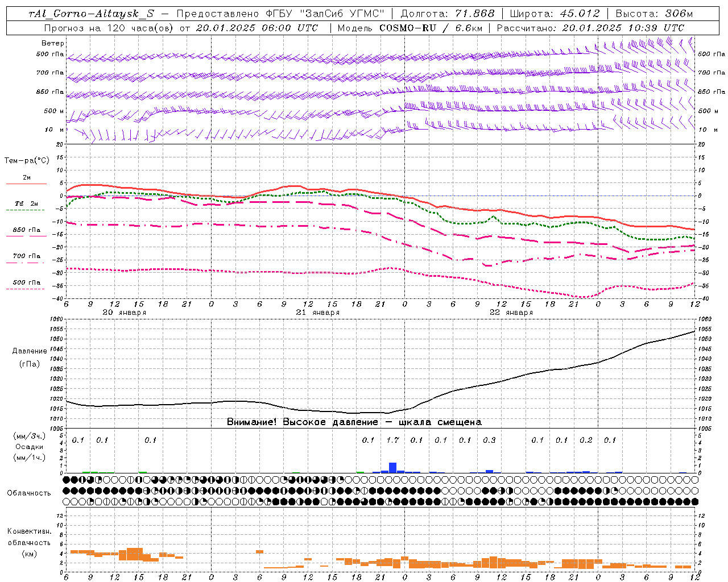Click the 21 января date label
Image resolution: width=728 pixels, height=582 pixels.
tap(317, 313)
